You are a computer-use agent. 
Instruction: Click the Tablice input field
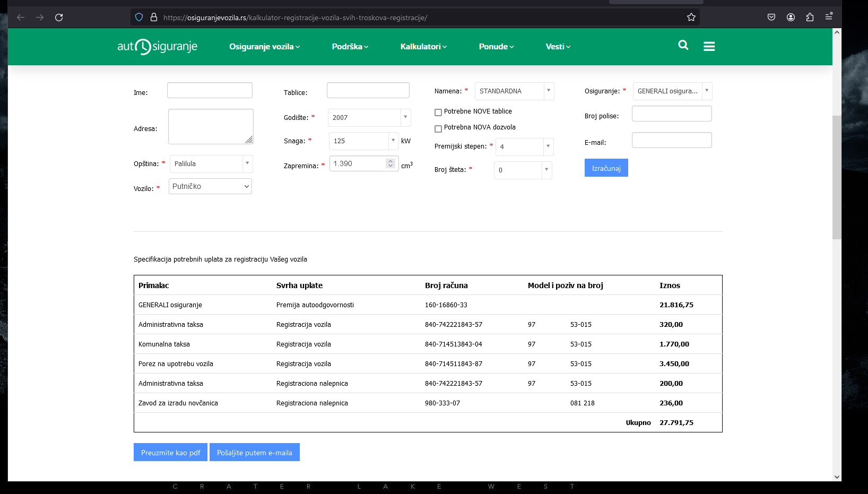pyautogui.click(x=368, y=90)
